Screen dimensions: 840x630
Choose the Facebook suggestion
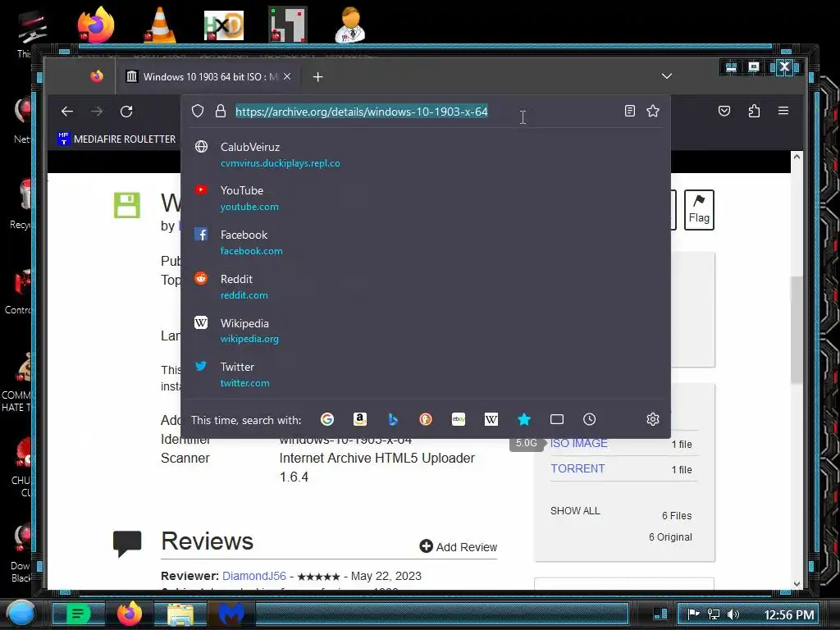pyautogui.click(x=426, y=242)
